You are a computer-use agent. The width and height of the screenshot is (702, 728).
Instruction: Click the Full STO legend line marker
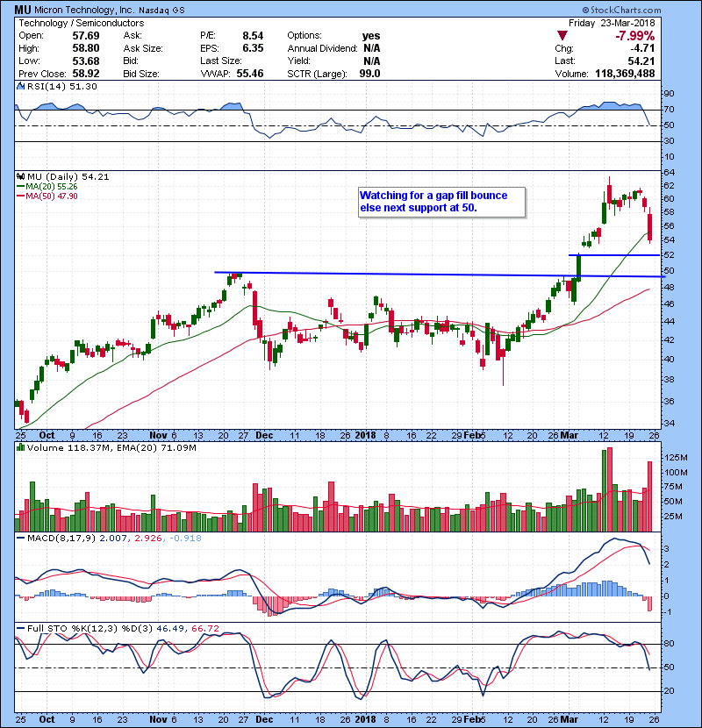(x=20, y=630)
